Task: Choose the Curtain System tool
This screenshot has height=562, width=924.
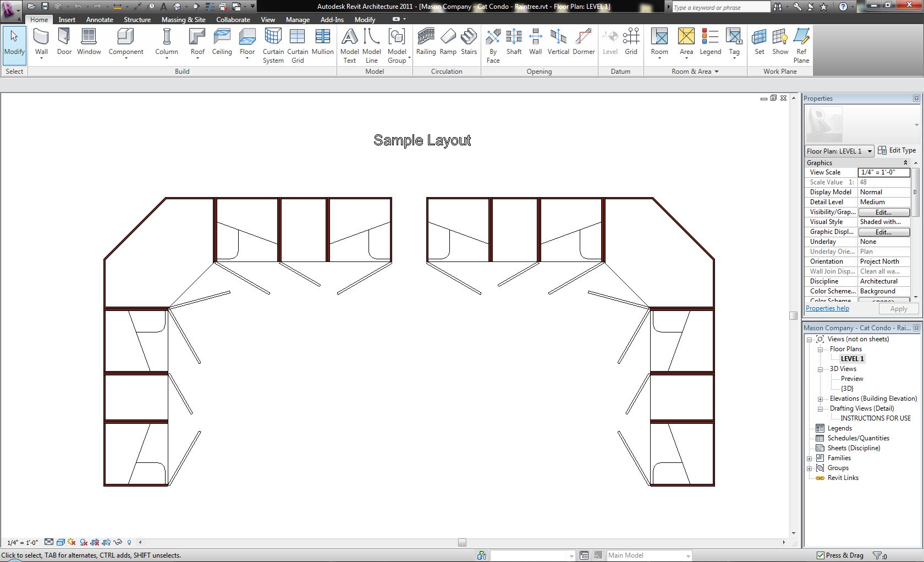Action: [x=273, y=46]
